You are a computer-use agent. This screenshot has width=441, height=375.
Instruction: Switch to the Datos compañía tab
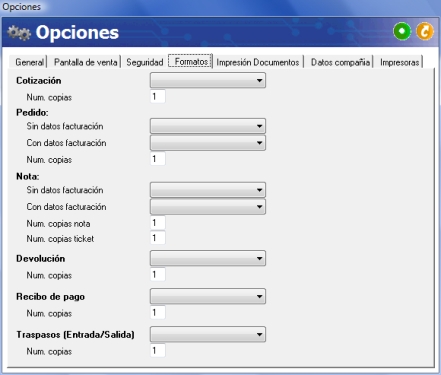340,62
